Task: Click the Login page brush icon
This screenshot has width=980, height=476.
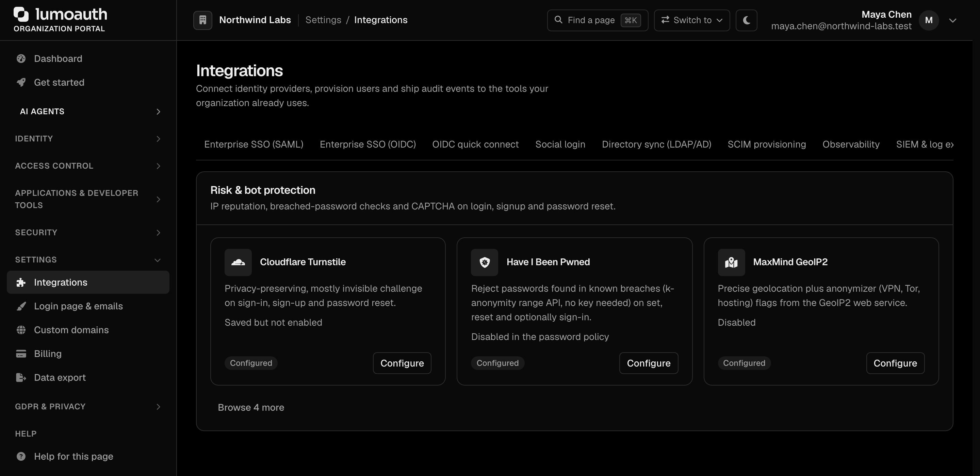Action: pos(21,306)
